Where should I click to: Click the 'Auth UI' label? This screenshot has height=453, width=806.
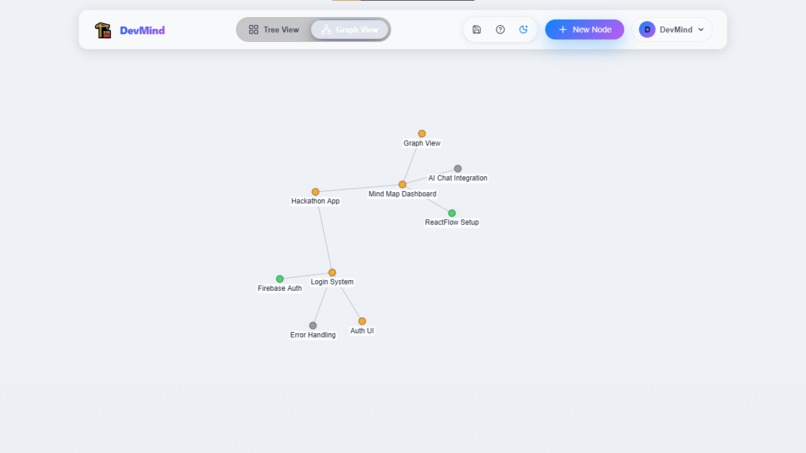pyautogui.click(x=362, y=331)
